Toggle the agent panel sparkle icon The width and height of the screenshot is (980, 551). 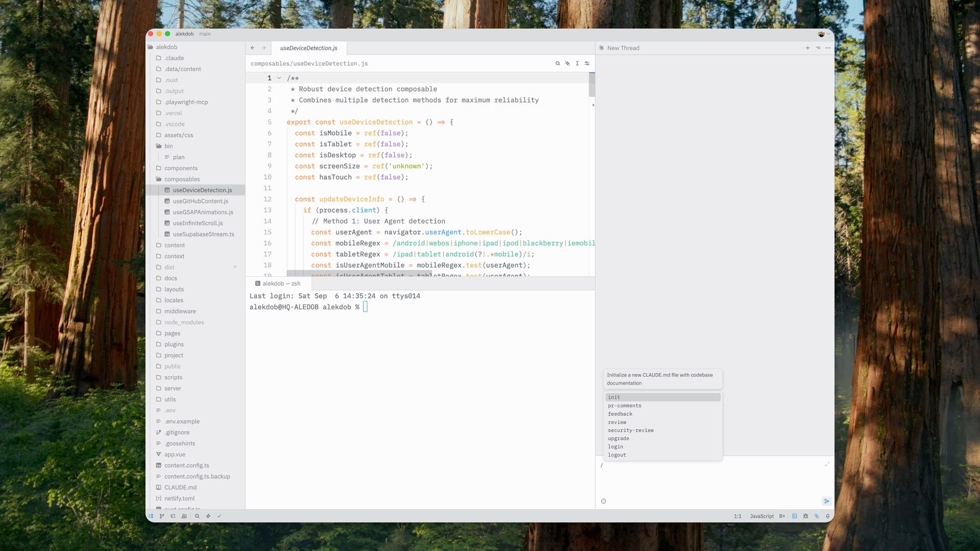817,516
